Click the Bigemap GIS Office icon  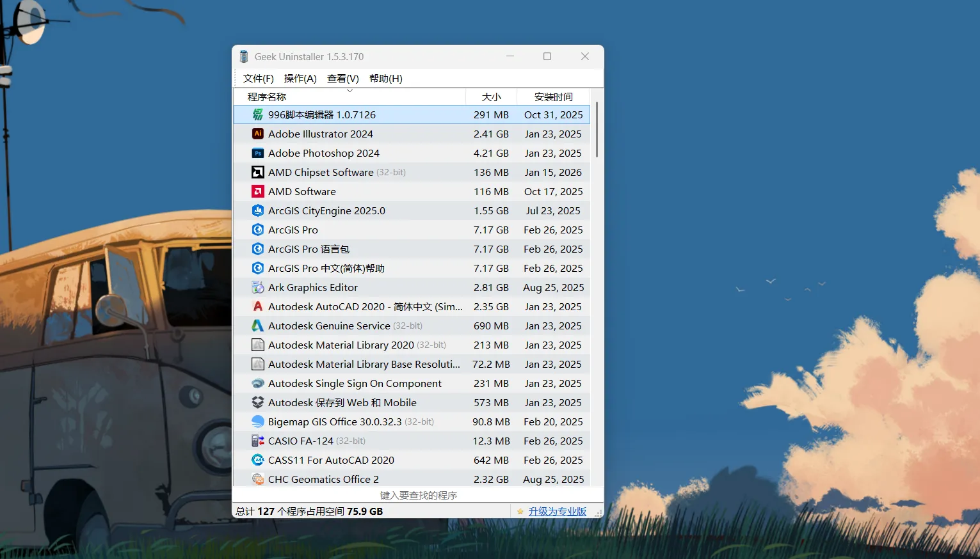pyautogui.click(x=258, y=421)
